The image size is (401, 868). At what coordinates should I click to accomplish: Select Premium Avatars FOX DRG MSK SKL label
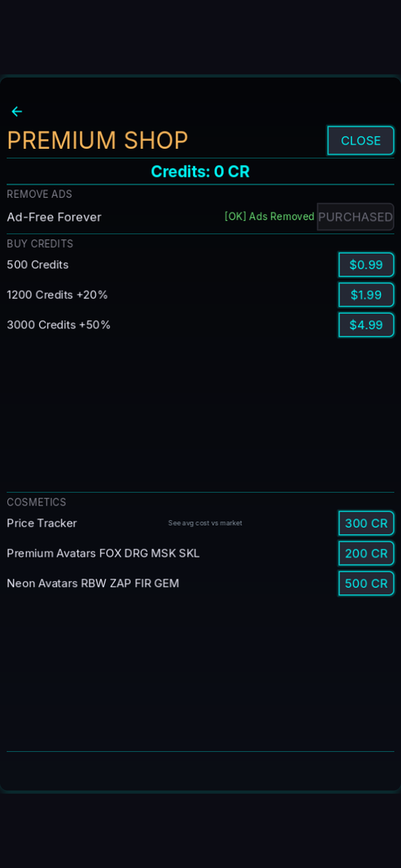click(103, 553)
